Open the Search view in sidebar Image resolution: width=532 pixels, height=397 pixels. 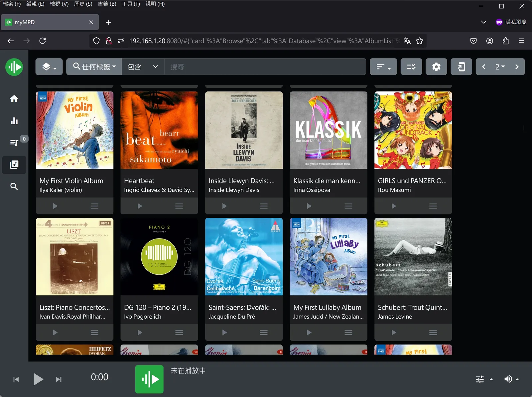14,186
